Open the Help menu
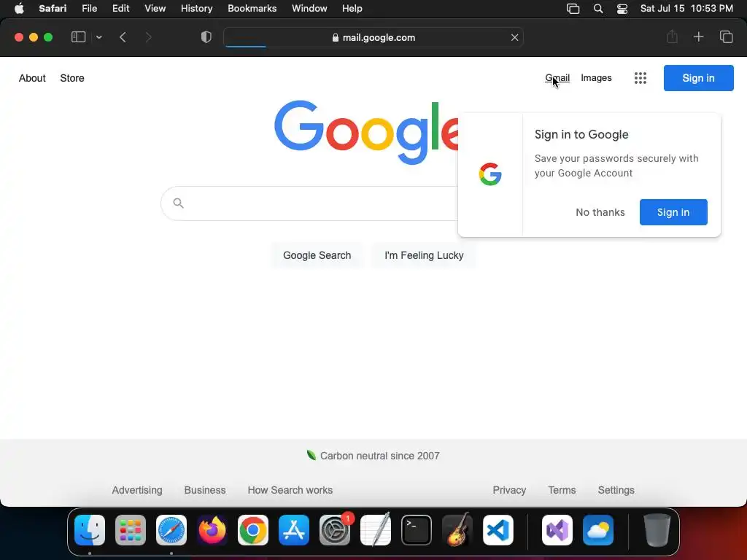Viewport: 747px width, 560px height. [352, 8]
